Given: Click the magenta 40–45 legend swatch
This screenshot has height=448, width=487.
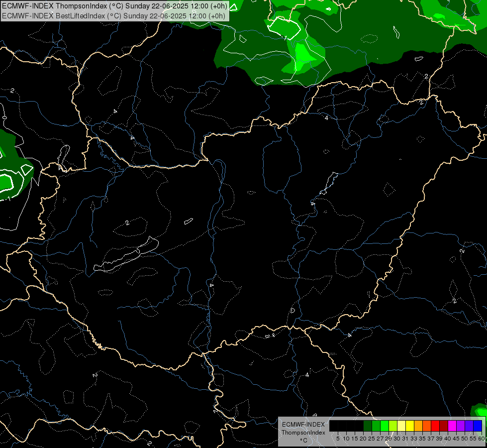Looking at the screenshot, I should [452, 426].
